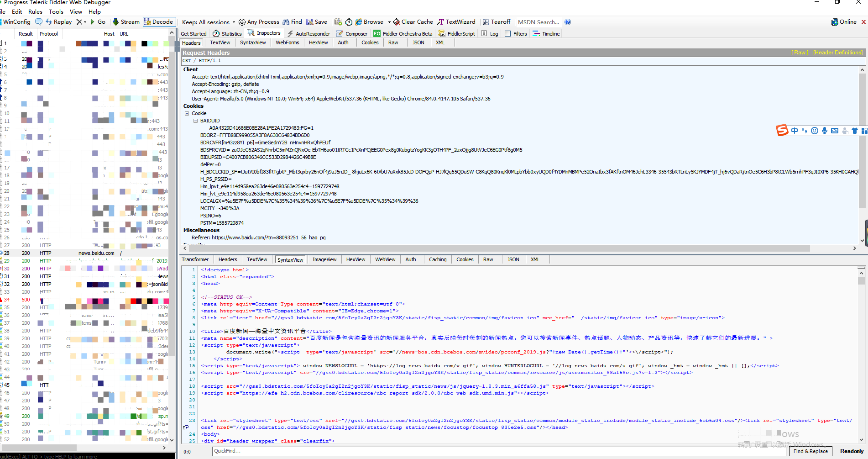Screen dimensions: 868x459
Task: Open the Remove sessions dropdown arrow
Action: pos(85,22)
